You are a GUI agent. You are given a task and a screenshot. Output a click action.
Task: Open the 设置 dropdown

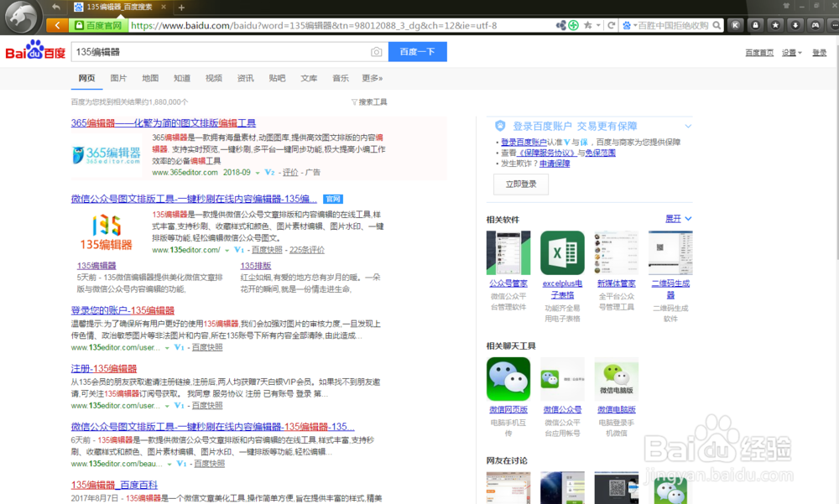click(x=791, y=53)
